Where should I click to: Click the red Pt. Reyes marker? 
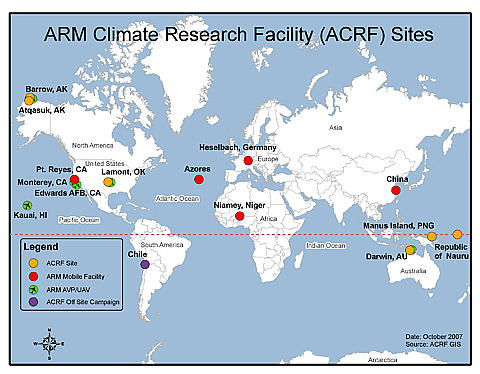(x=74, y=179)
